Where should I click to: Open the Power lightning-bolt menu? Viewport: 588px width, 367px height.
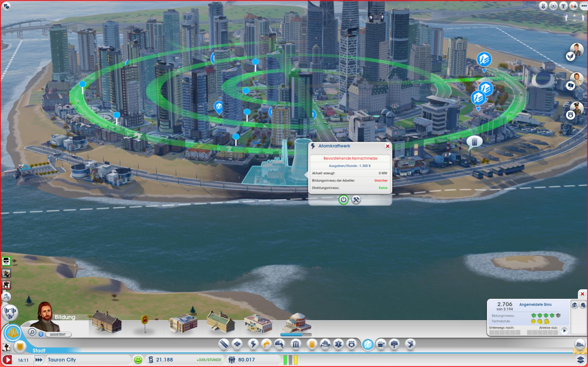click(x=253, y=344)
